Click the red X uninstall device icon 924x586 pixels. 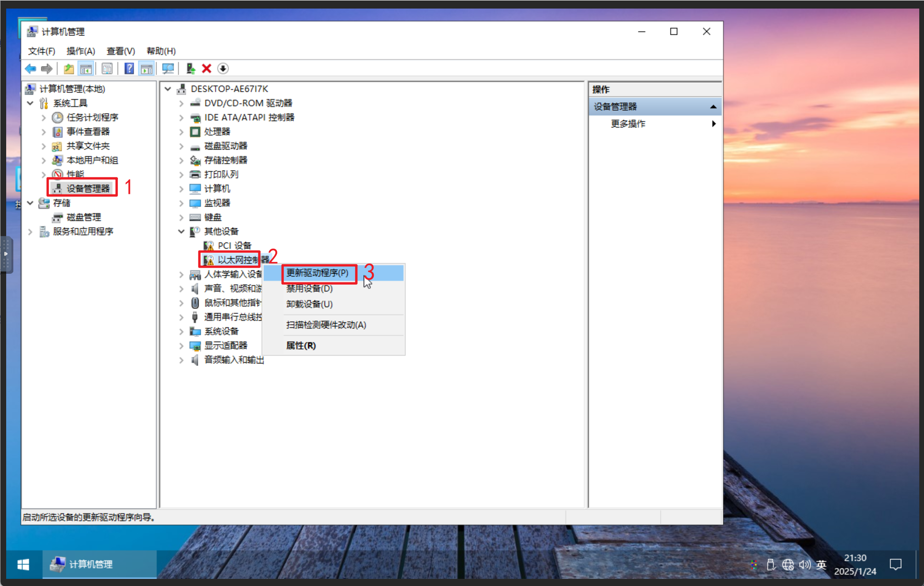click(206, 69)
